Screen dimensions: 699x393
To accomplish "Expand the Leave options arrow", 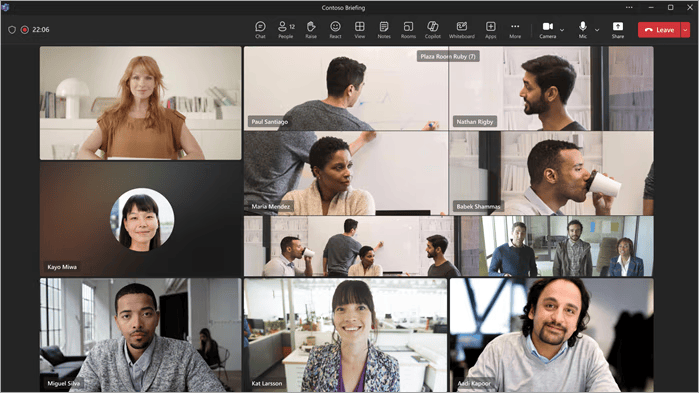I will (x=686, y=30).
